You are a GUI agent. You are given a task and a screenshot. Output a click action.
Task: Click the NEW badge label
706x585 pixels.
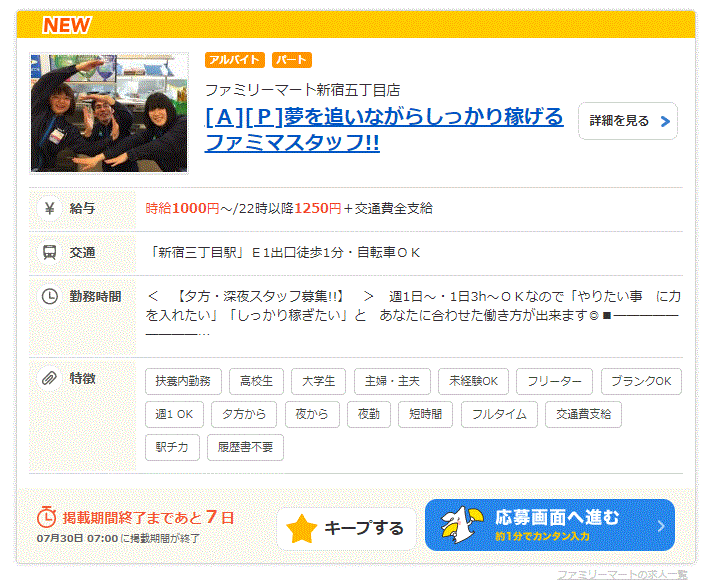click(x=67, y=25)
